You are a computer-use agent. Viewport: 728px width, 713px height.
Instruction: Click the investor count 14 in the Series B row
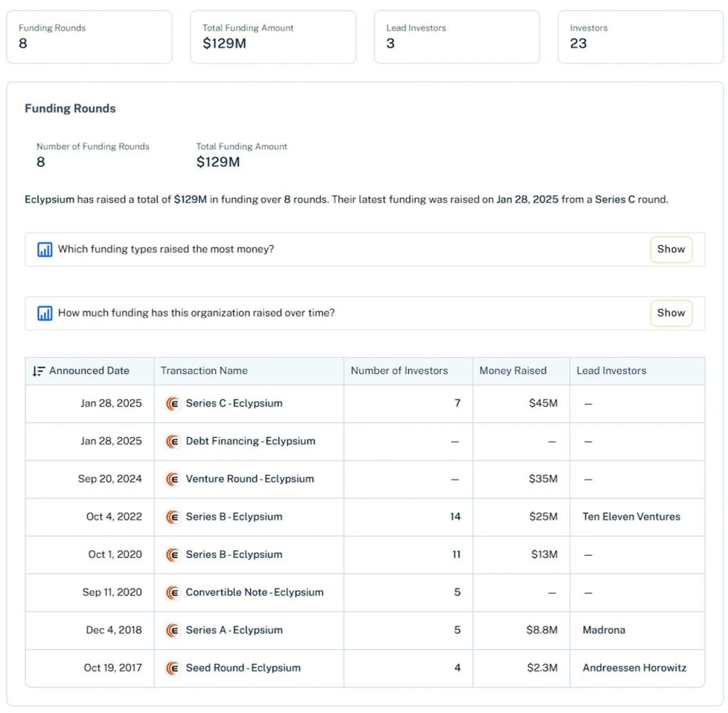455,517
